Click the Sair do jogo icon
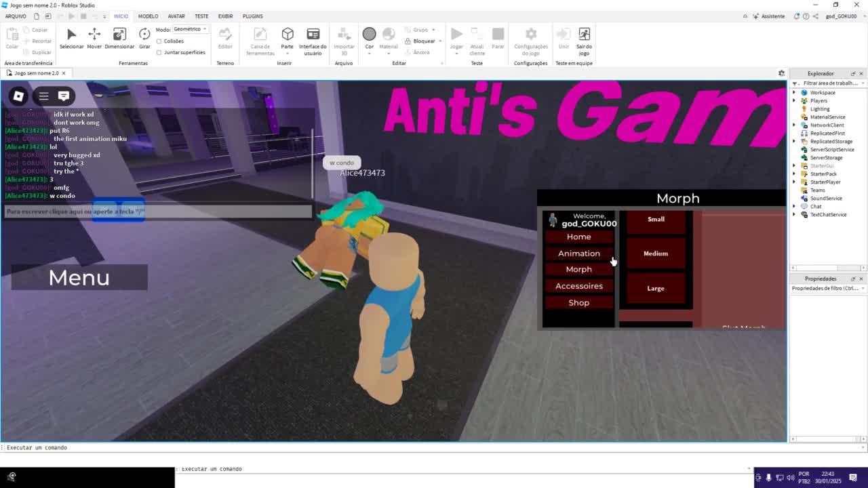Viewport: 868px width, 488px height. click(x=584, y=38)
